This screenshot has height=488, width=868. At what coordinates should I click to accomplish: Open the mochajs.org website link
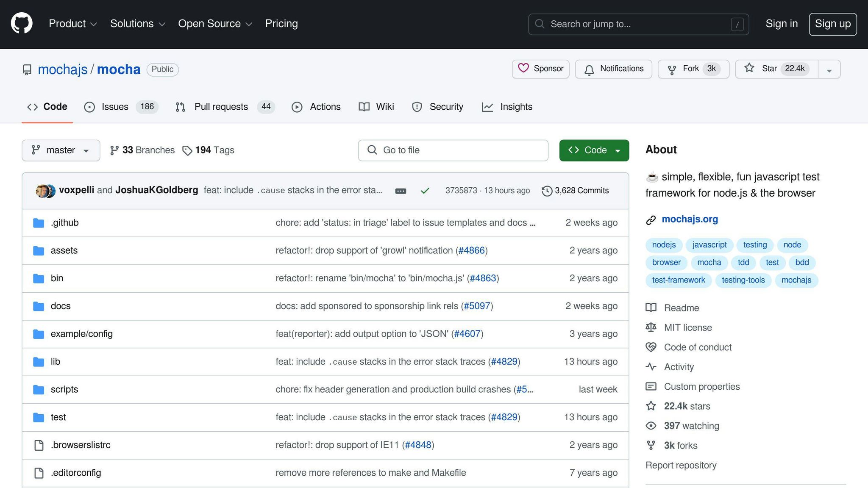690,219
